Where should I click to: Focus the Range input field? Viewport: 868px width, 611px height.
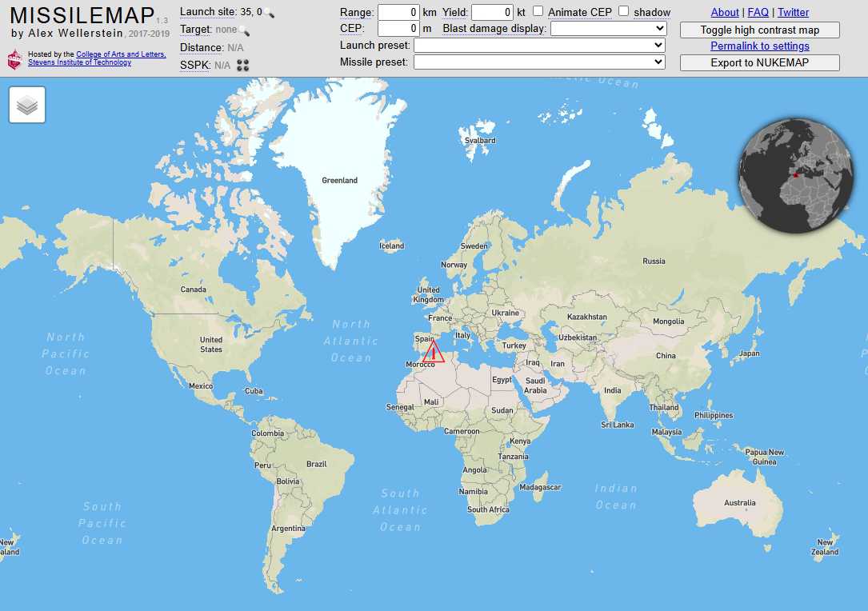click(x=398, y=12)
